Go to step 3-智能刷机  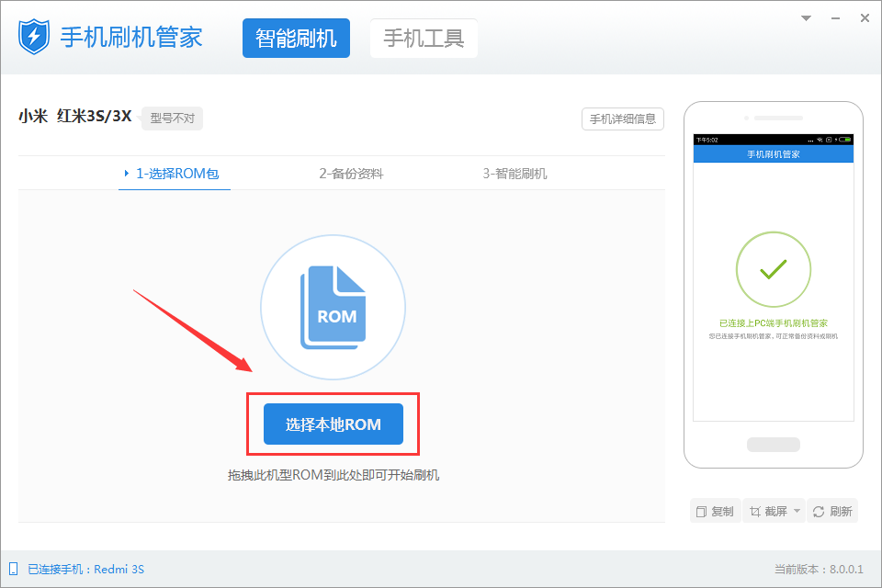[514, 174]
